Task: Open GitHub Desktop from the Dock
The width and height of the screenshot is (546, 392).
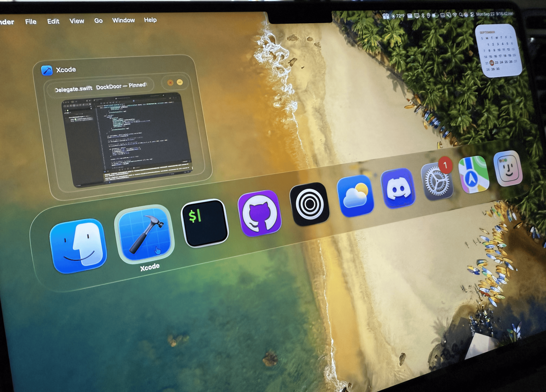Action: tap(260, 212)
